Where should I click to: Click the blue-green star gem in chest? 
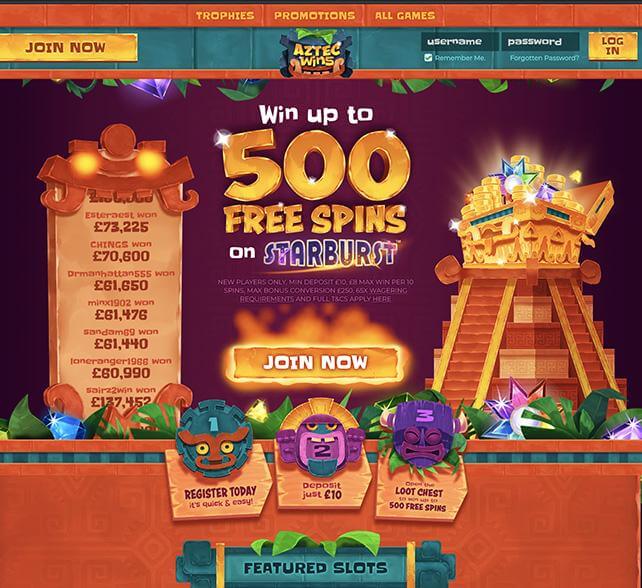(518, 171)
